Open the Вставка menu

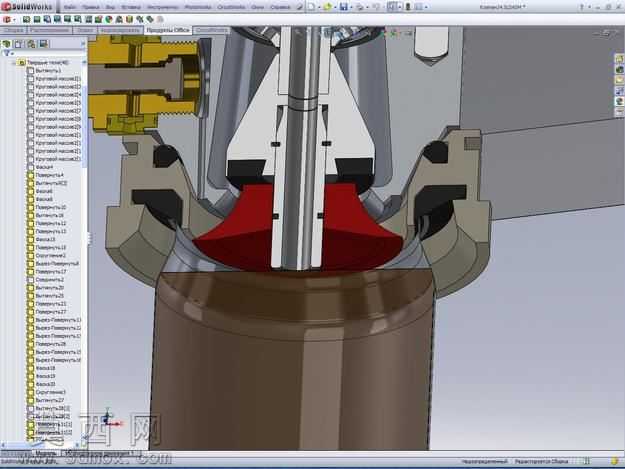pos(131,7)
